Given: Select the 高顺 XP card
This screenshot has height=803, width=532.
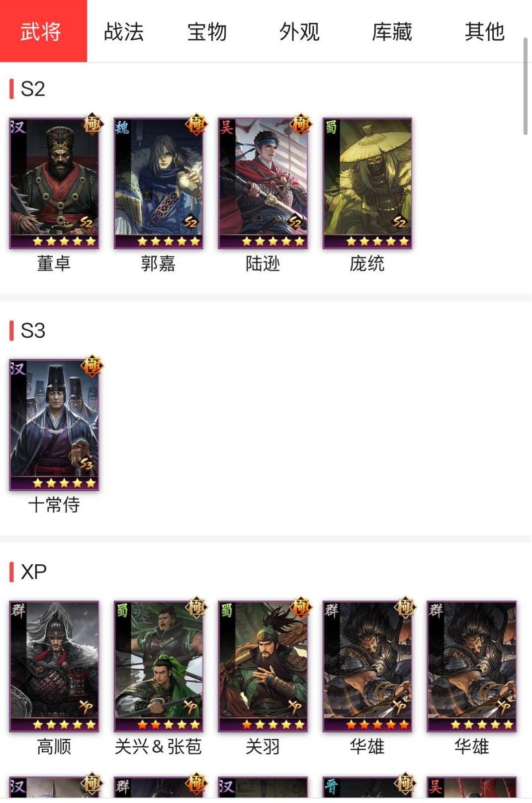Looking at the screenshot, I should pos(54,666).
